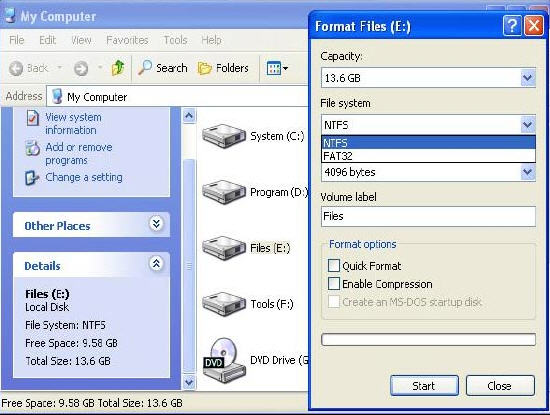Open View system information link
This screenshot has height=415, width=550.
pos(73,123)
